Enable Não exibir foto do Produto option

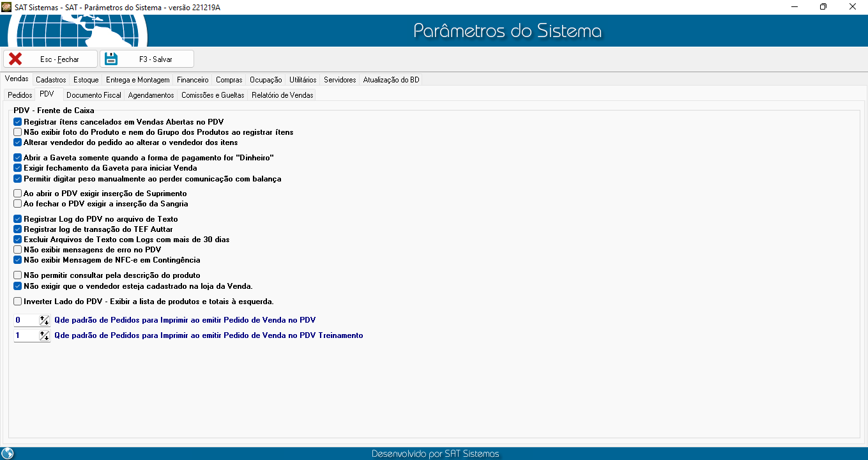[18, 132]
